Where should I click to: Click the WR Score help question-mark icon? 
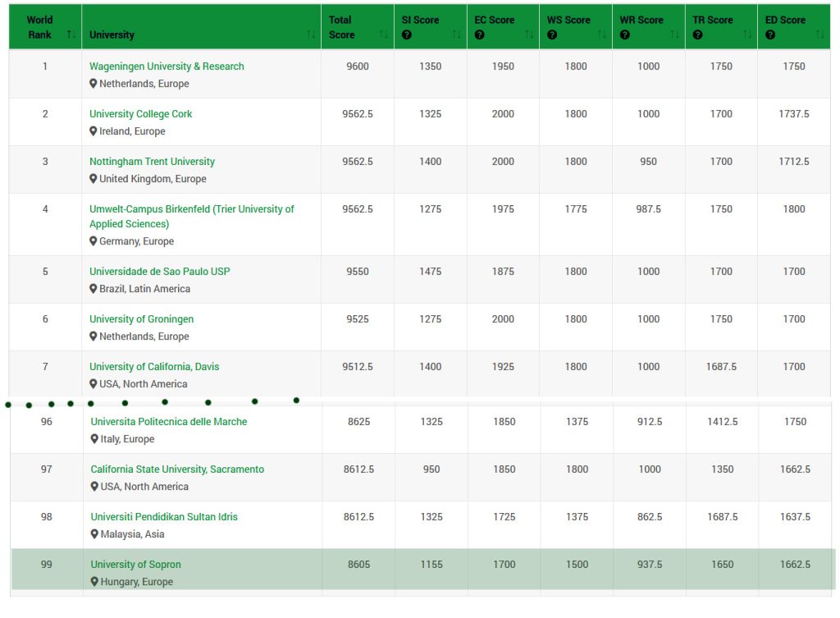pos(624,35)
